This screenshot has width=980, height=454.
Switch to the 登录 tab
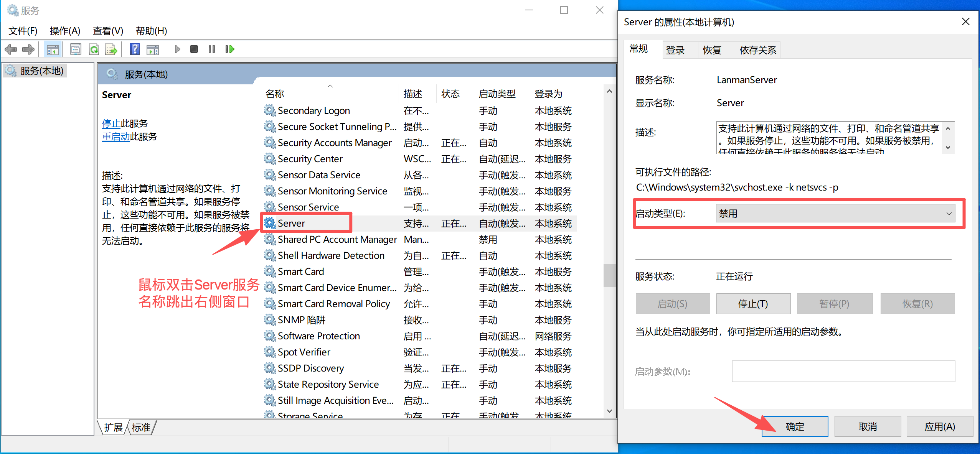(x=675, y=50)
